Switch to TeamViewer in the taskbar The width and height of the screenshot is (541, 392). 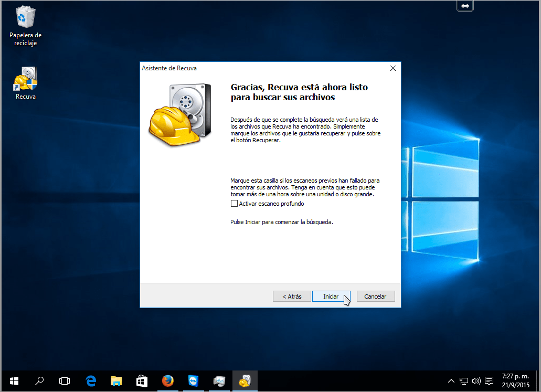194,381
